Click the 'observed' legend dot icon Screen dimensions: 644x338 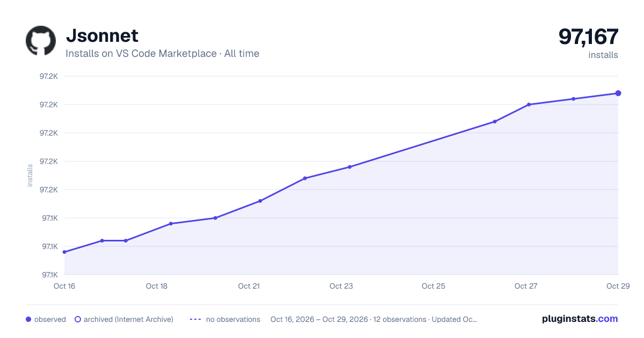(x=28, y=319)
